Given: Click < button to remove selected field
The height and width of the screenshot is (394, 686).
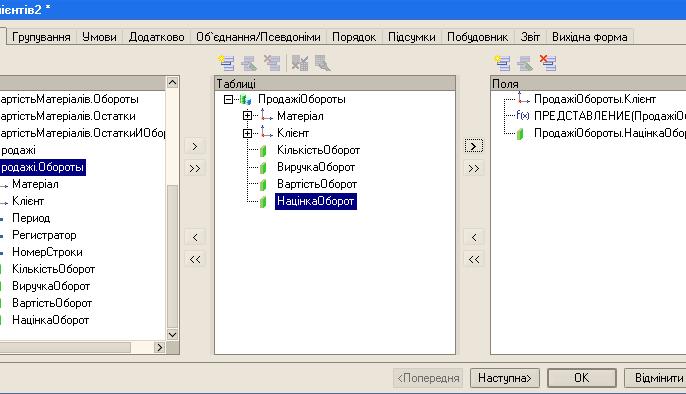Looking at the screenshot, I should [474, 237].
